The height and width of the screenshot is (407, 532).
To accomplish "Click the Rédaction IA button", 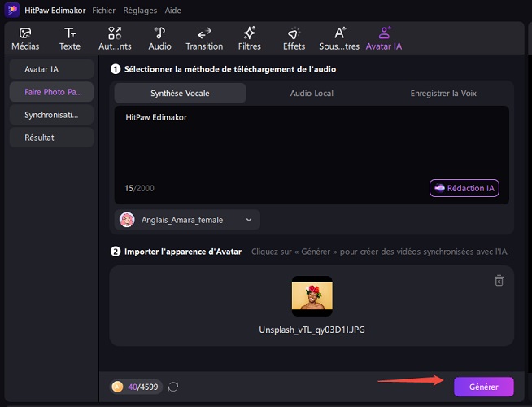I will (x=464, y=188).
